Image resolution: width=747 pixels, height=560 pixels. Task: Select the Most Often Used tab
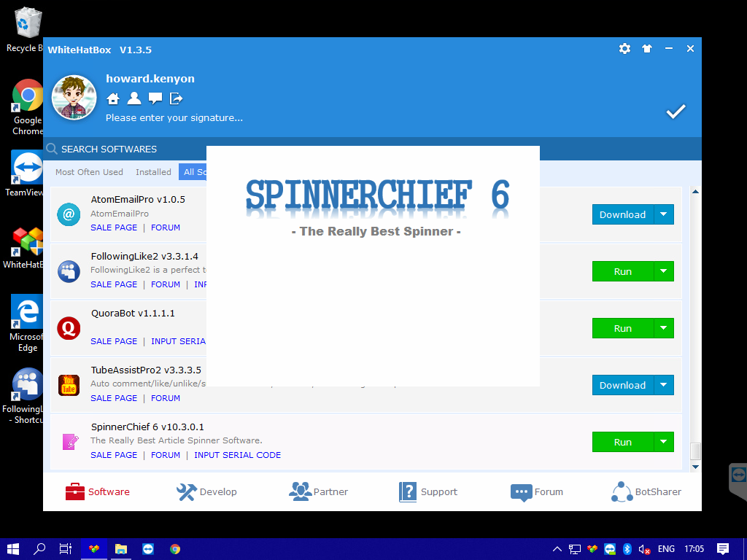89,172
